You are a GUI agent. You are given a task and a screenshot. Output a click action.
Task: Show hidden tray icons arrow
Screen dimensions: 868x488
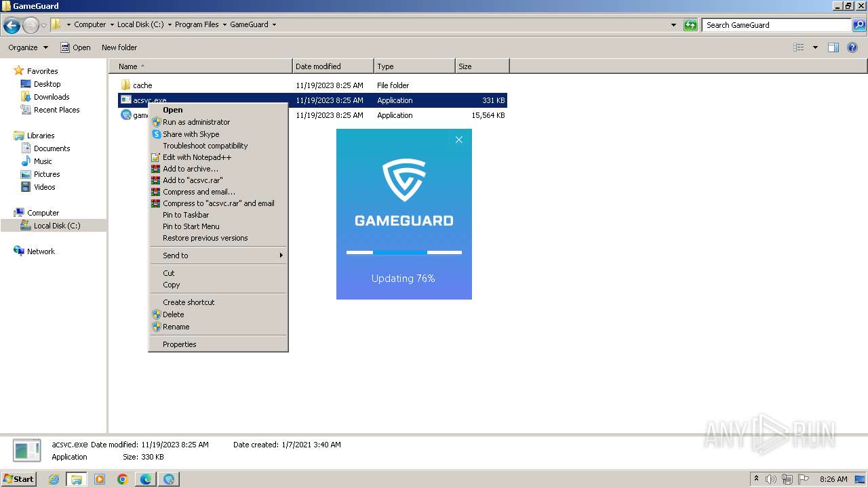757,479
